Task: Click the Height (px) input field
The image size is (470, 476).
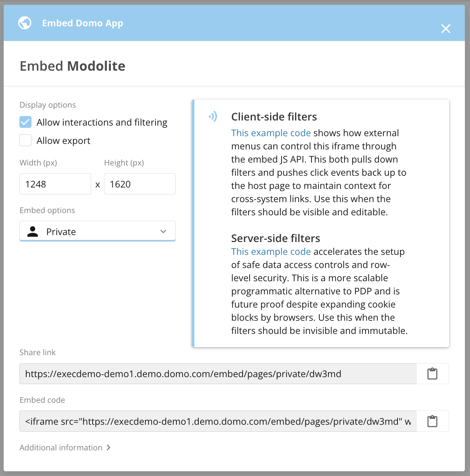Action: tap(140, 184)
